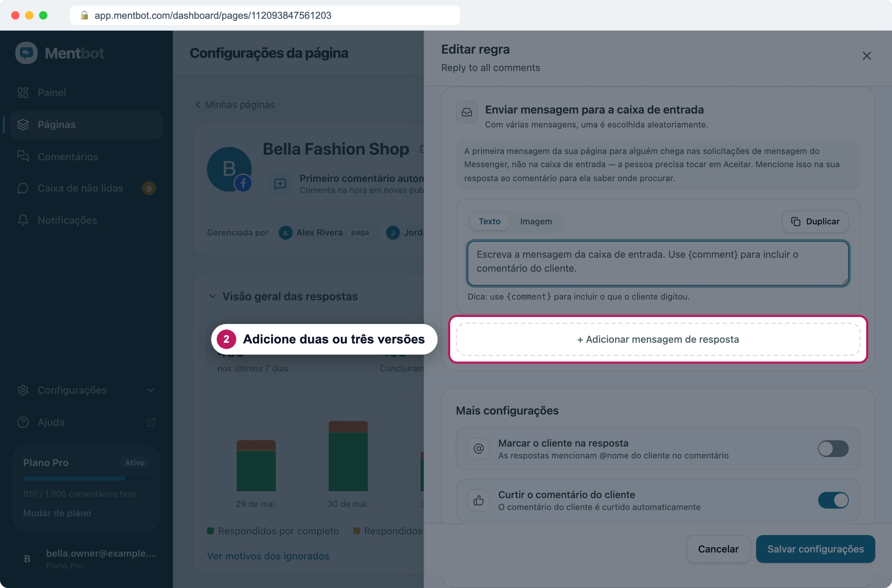Open Painel dashboard icon in sidebar
The image size is (892, 588).
(x=23, y=93)
